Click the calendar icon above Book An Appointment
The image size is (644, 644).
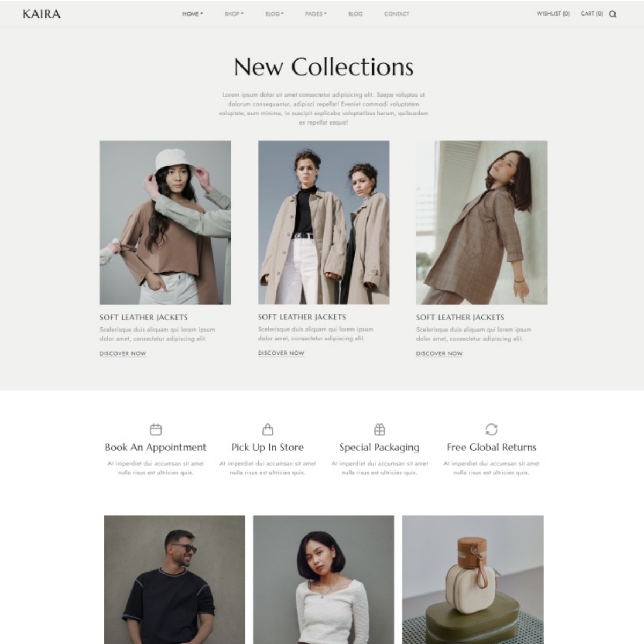click(156, 429)
